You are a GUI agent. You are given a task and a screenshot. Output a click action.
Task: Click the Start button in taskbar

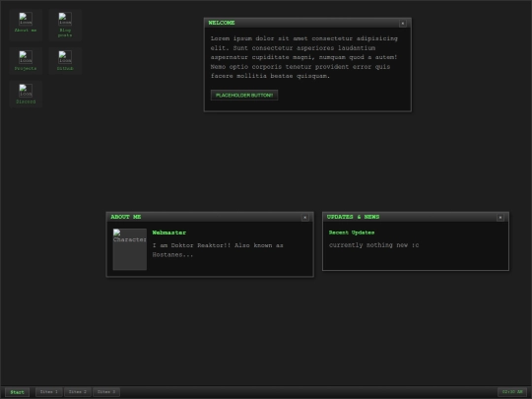point(17,392)
